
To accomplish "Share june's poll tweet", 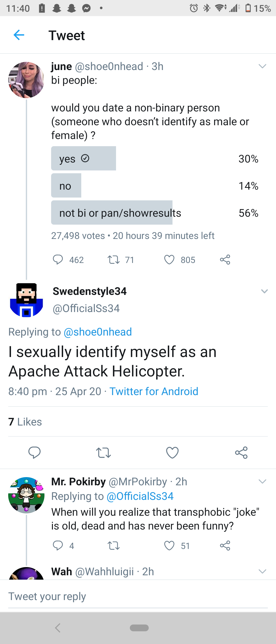I will pos(225,260).
